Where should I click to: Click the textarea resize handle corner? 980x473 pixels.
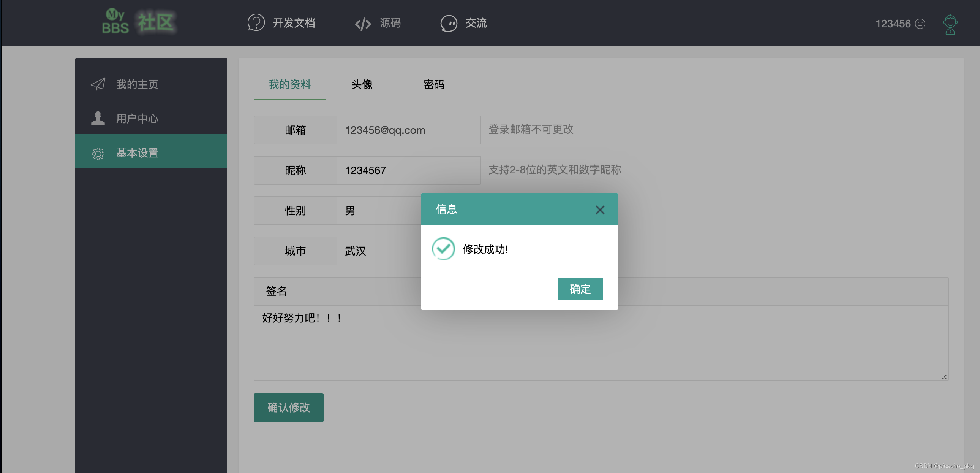coord(944,377)
